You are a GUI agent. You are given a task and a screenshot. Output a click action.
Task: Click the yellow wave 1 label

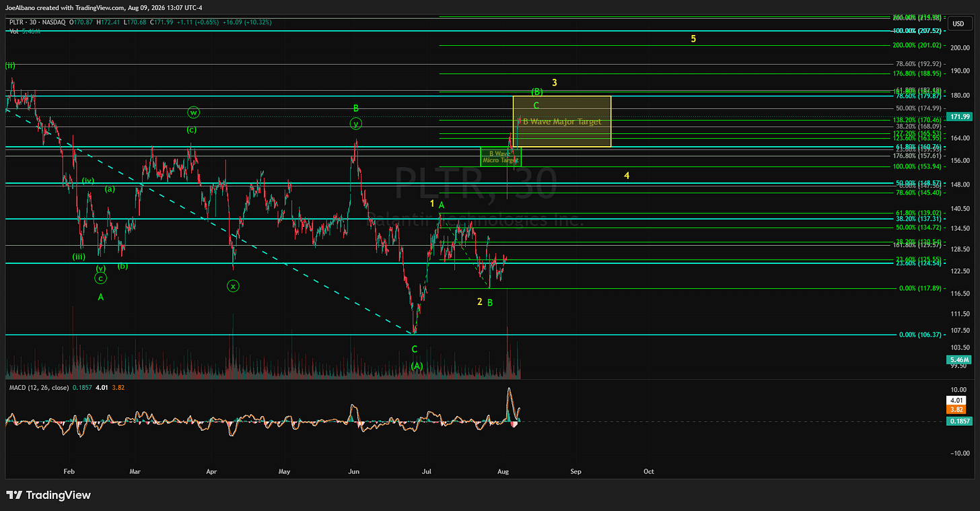click(432, 203)
